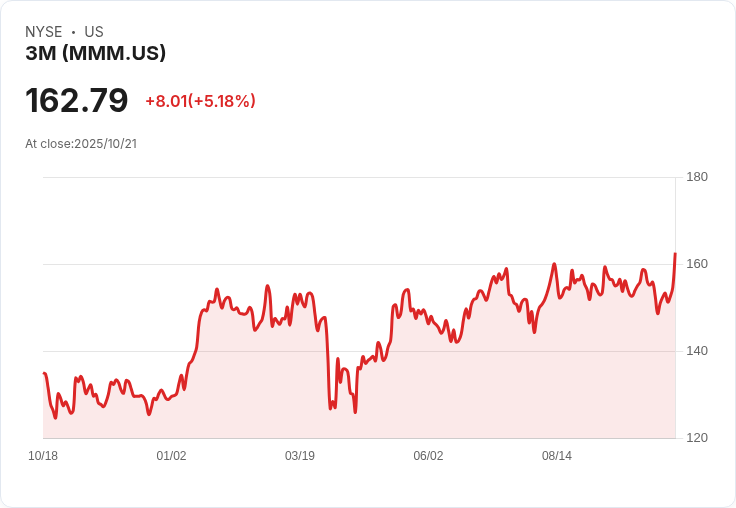
Task: Click the 120 y-axis price label
Action: pyautogui.click(x=697, y=438)
